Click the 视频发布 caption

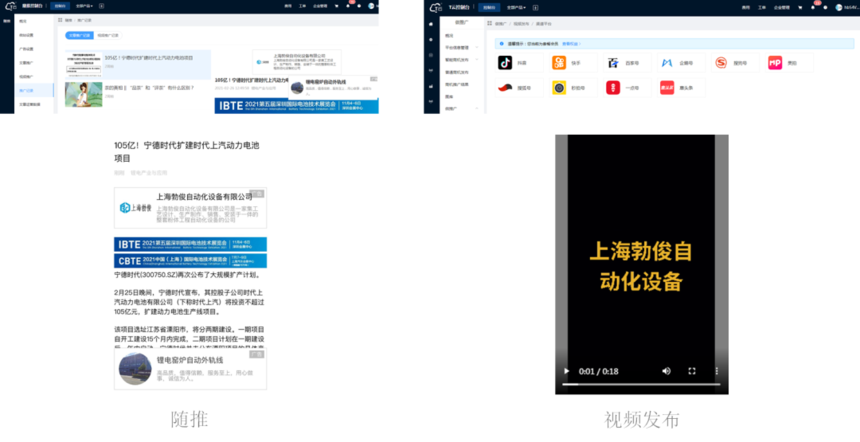[x=642, y=420]
